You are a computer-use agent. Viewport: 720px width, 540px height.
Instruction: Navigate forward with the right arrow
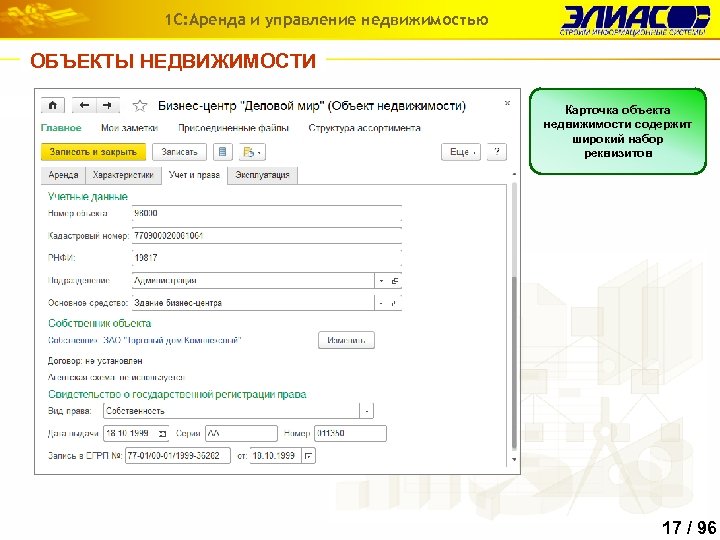click(107, 106)
